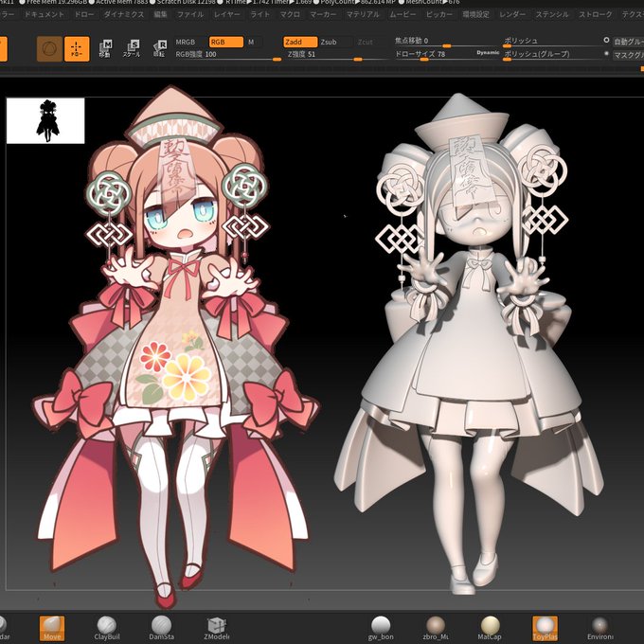Screen dimensions: 644x644
Task: Toggle MRGB paint mode
Action: coord(186,42)
